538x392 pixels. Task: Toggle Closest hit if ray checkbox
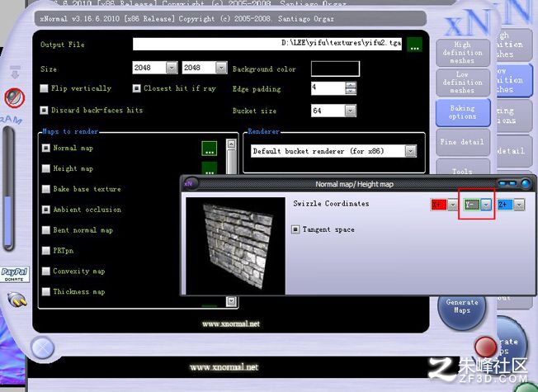[136, 88]
